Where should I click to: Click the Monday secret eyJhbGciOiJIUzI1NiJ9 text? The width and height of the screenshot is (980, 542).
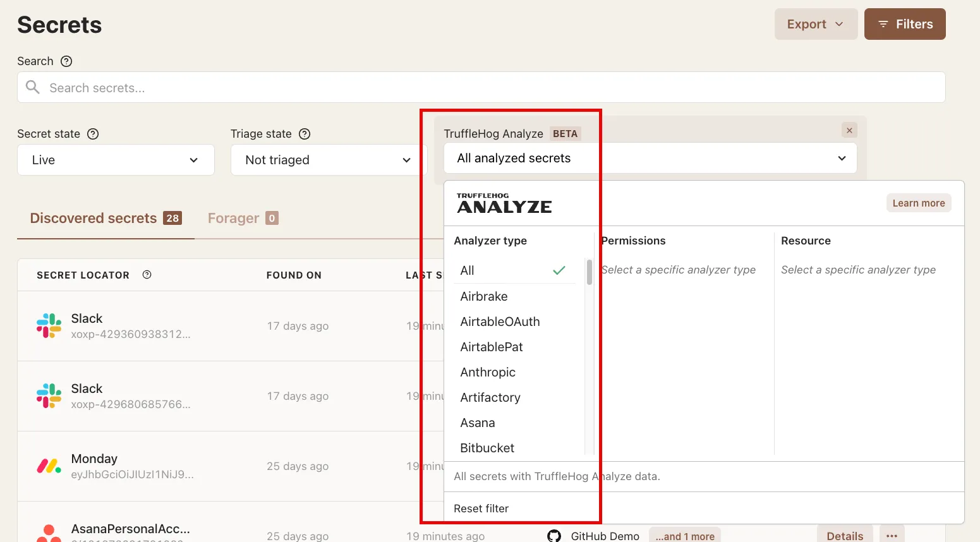click(133, 474)
